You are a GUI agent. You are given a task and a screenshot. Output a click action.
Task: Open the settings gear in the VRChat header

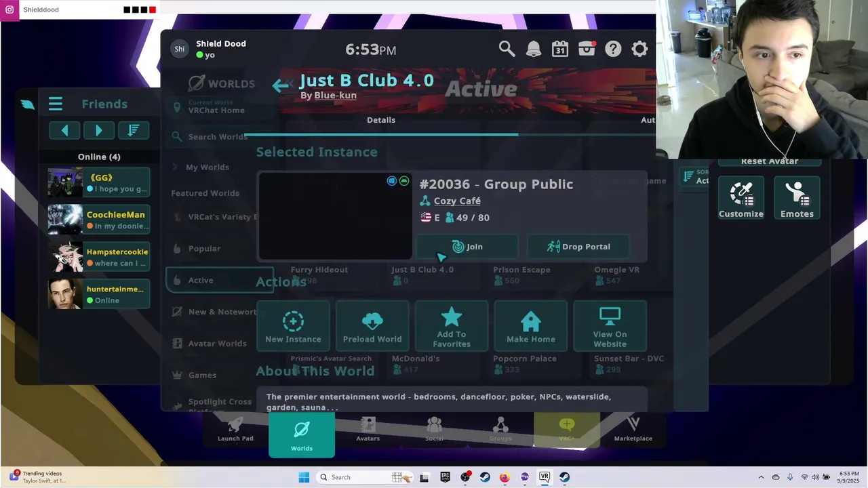click(639, 49)
